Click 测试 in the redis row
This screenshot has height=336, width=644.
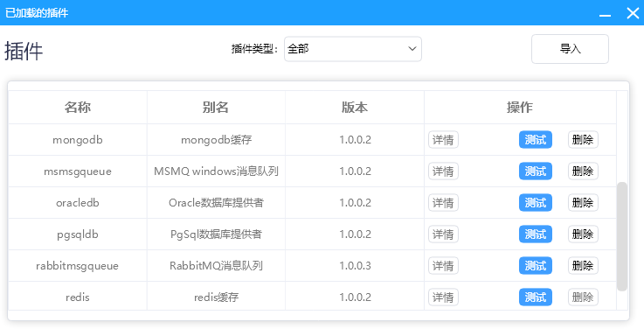pos(536,297)
